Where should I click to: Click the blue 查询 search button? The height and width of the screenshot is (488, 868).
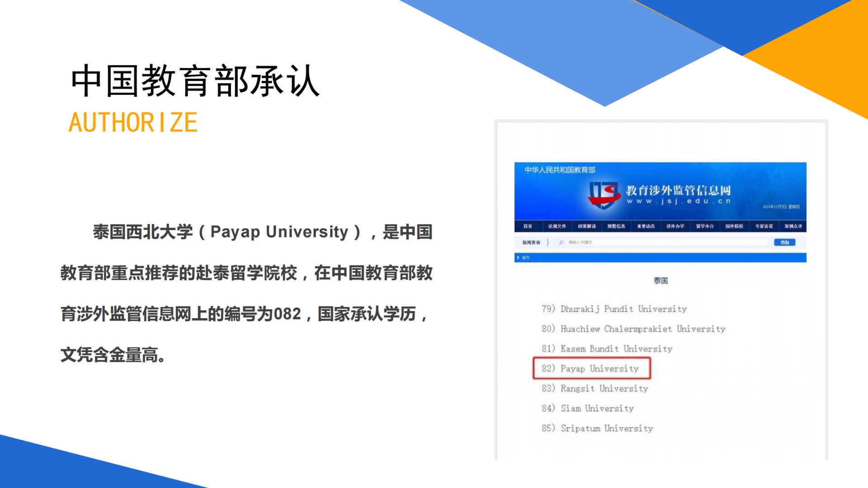tap(784, 243)
